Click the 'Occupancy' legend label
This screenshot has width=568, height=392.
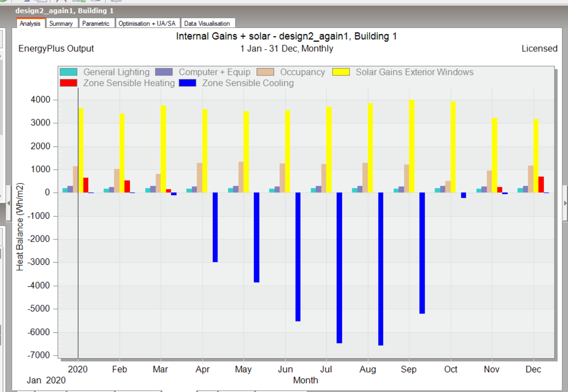point(303,72)
